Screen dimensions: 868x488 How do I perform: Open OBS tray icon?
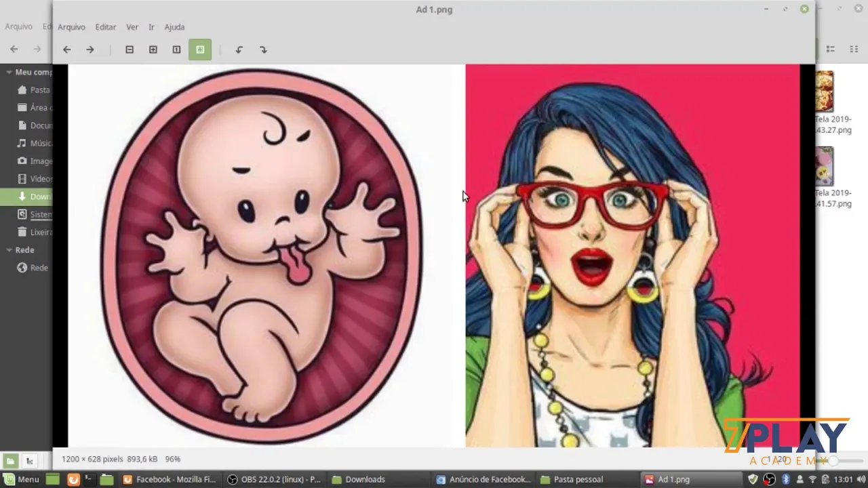click(x=769, y=479)
